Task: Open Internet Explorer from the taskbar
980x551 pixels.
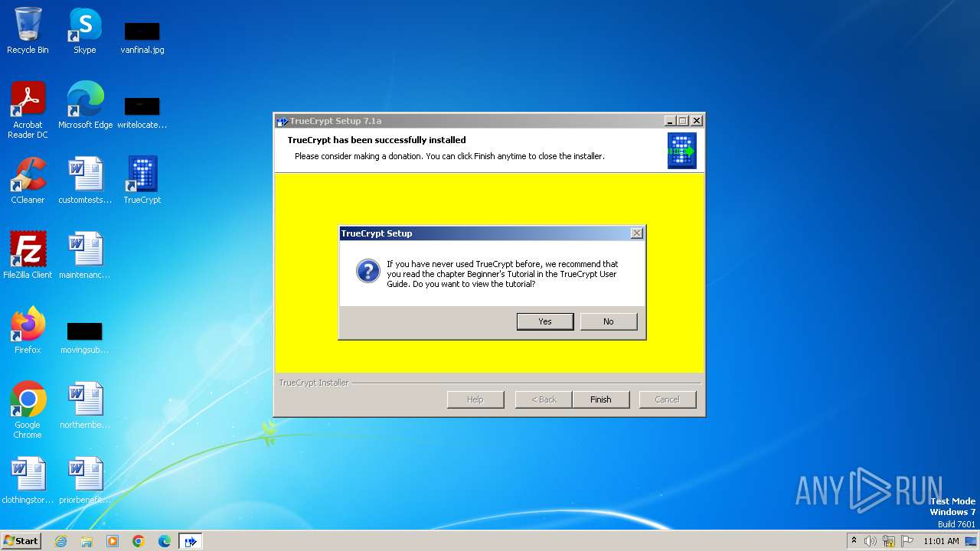Action: (60, 541)
